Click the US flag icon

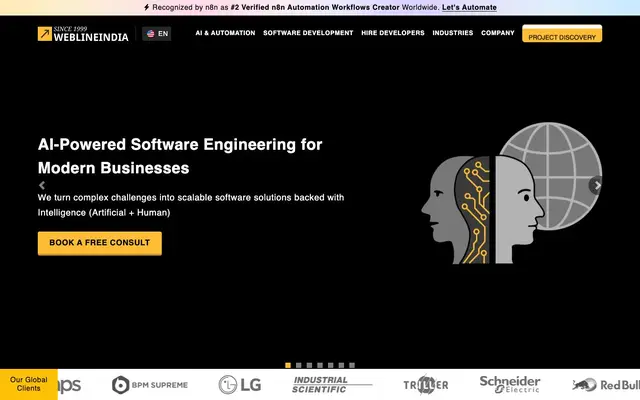pos(151,33)
